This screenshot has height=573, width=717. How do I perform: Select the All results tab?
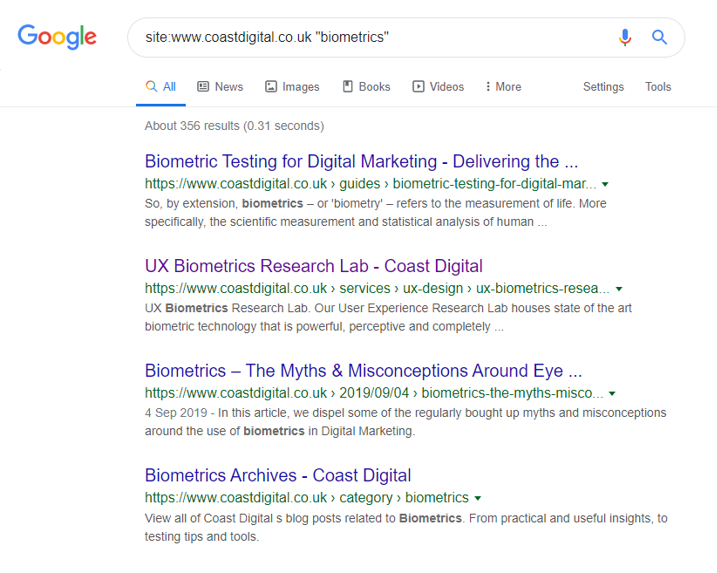[x=161, y=87]
